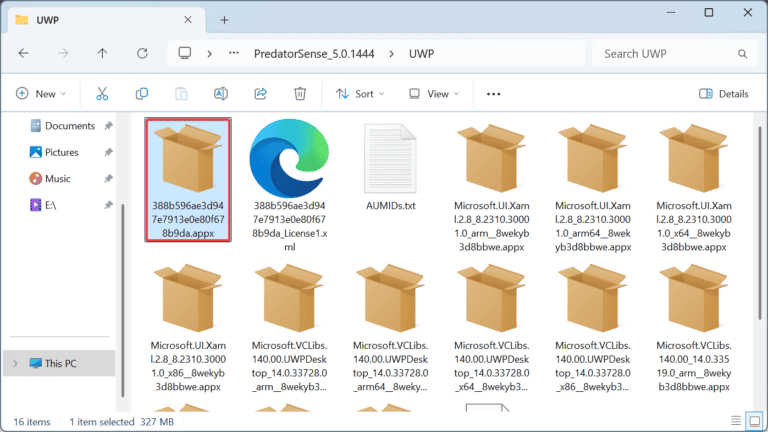The image size is (768, 432).
Task: Open the New item dropdown
Action: click(41, 94)
